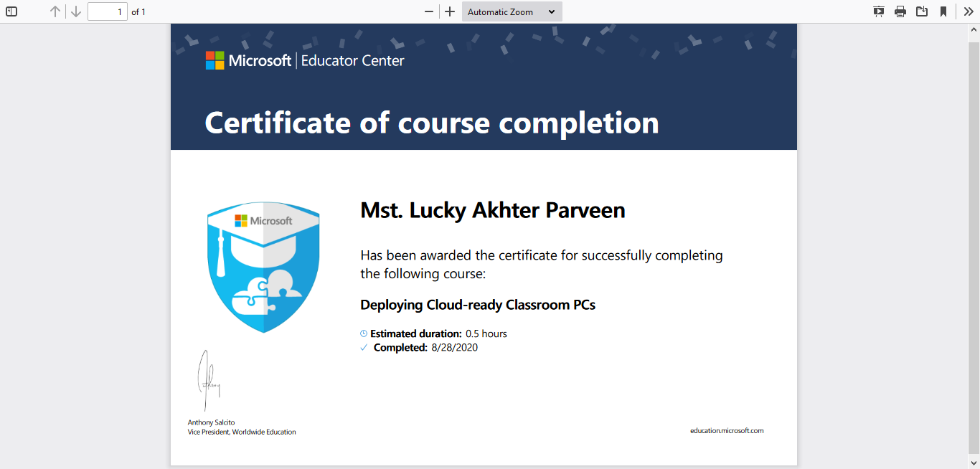
Task: Download the PDF file icon
Action: 922,11
